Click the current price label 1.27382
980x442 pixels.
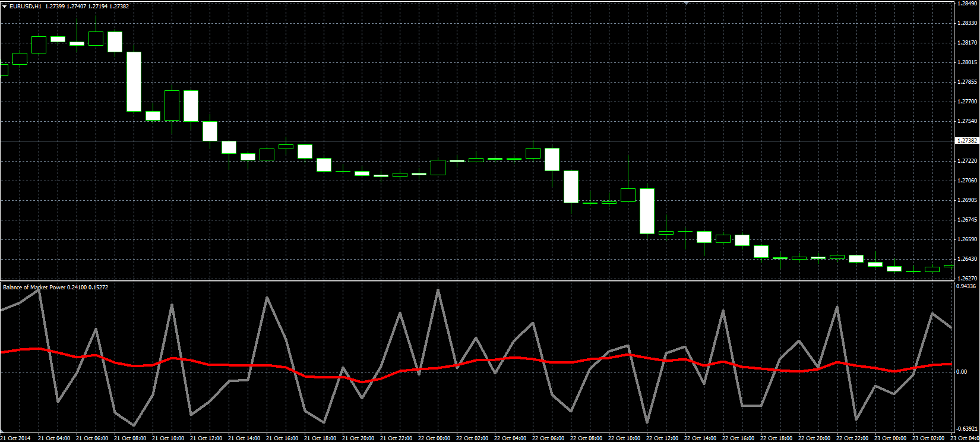[x=966, y=141]
